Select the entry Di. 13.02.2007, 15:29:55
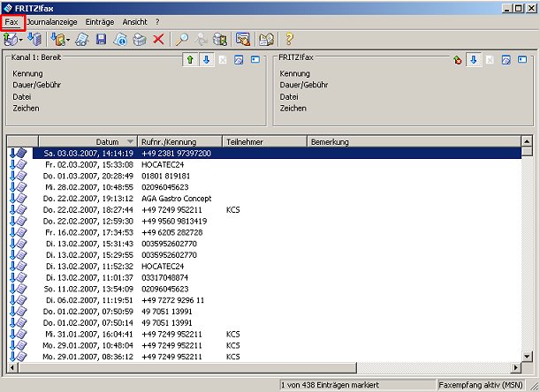The width and height of the screenshot is (540, 392). pyautogui.click(x=264, y=255)
